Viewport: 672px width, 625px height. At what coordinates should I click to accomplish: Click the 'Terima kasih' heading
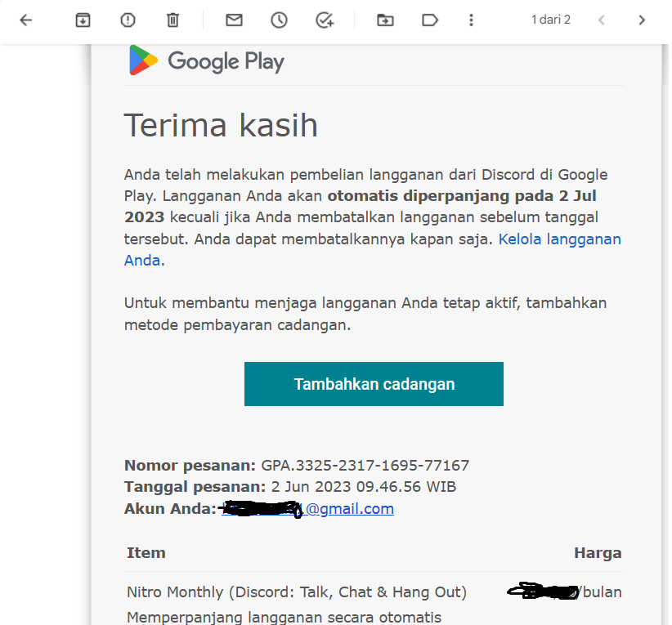[x=221, y=125]
